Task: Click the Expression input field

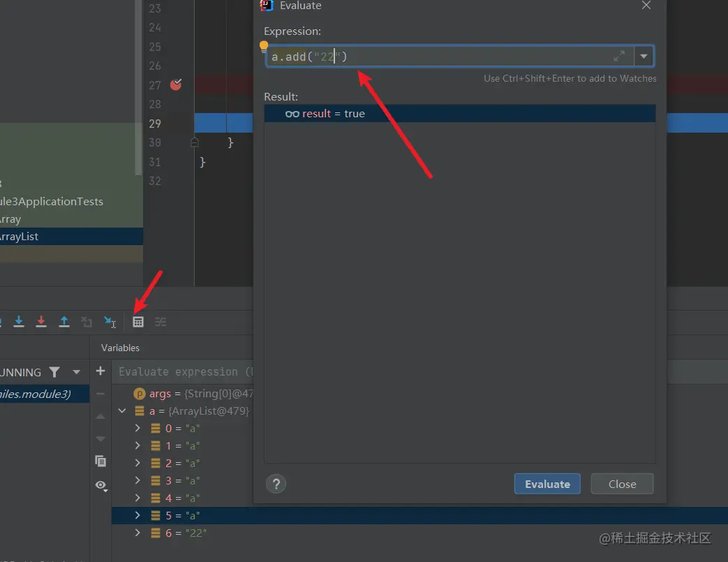Action: coord(450,56)
